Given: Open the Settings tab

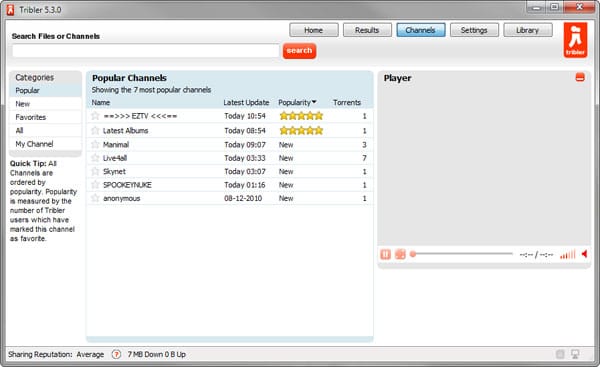Looking at the screenshot, I should coord(474,30).
